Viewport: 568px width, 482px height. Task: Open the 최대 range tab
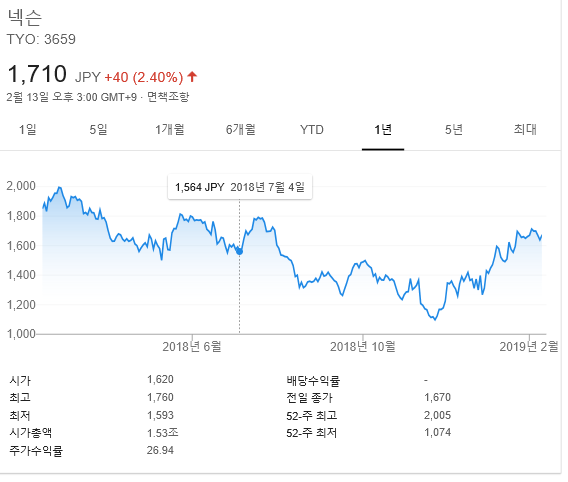click(x=525, y=130)
